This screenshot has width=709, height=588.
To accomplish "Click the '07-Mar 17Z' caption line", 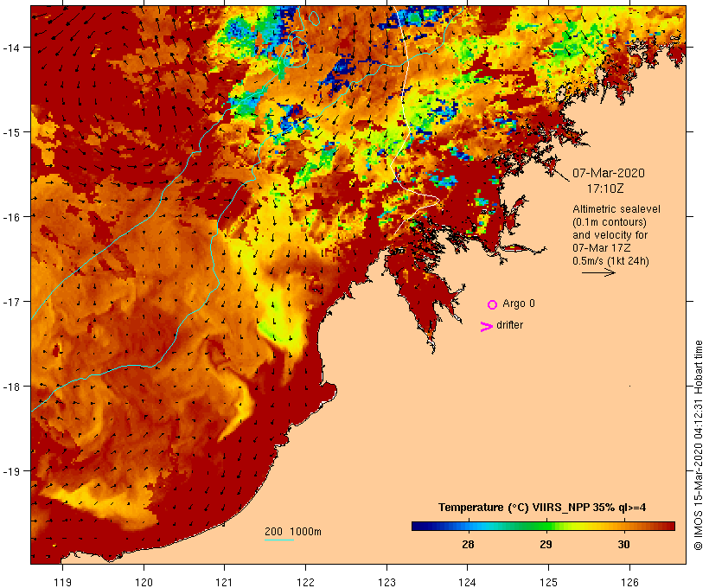I will coord(602,248).
